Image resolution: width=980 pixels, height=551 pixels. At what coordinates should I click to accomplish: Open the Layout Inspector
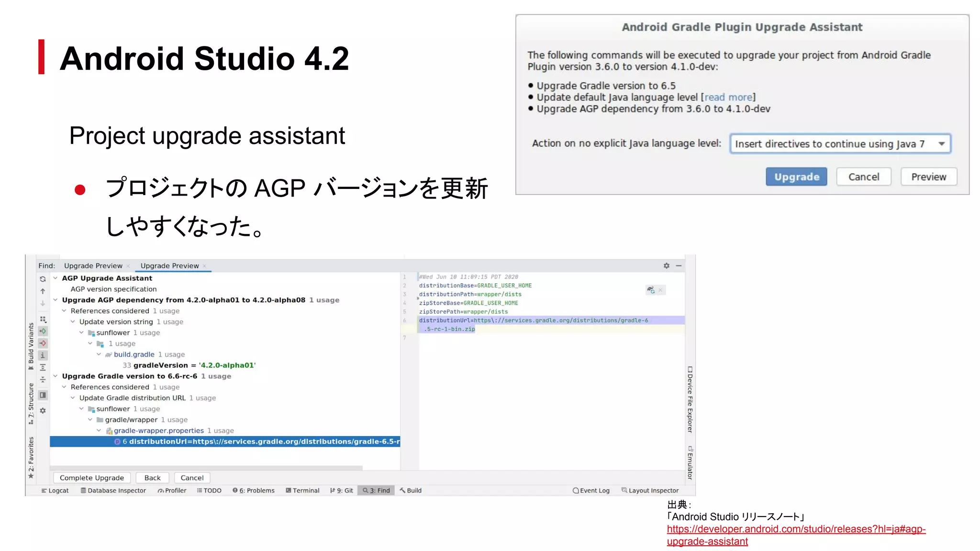pos(650,490)
